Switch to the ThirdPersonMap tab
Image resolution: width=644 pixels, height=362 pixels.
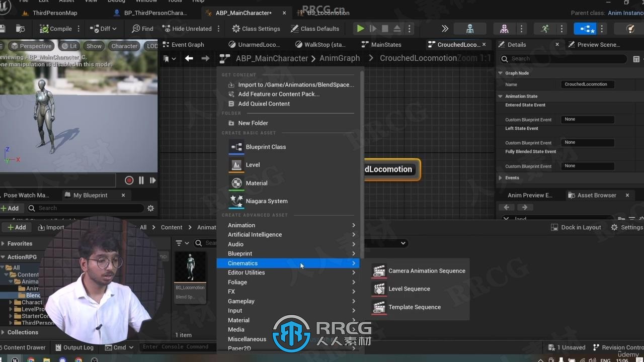(x=54, y=13)
